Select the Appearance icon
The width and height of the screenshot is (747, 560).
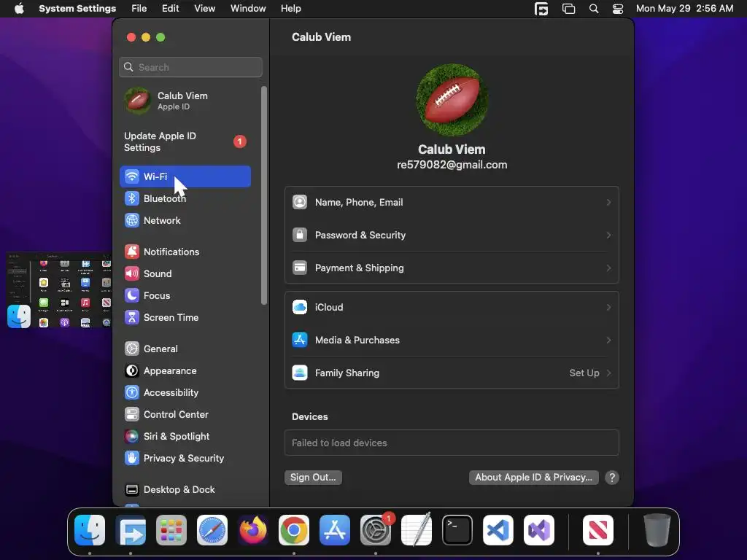(132, 370)
